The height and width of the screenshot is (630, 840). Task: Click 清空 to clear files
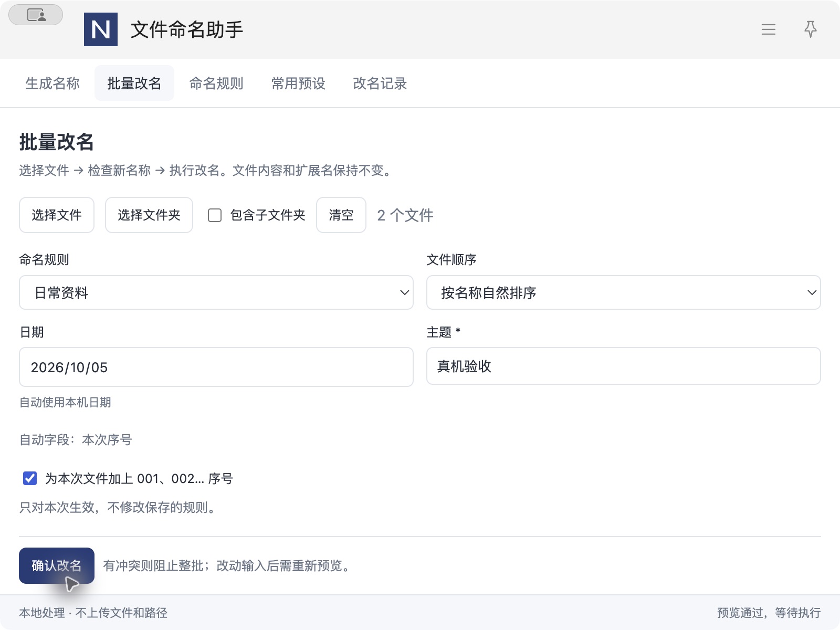tap(341, 215)
